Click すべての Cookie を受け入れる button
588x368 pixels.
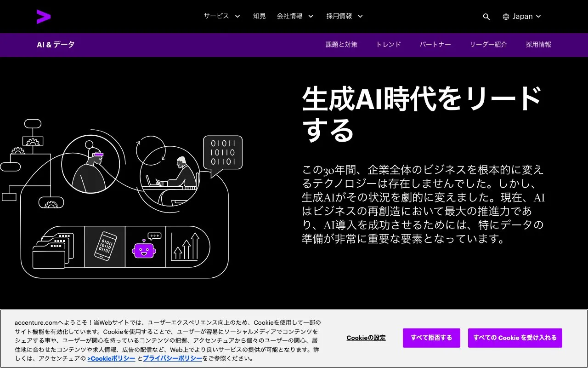point(515,338)
